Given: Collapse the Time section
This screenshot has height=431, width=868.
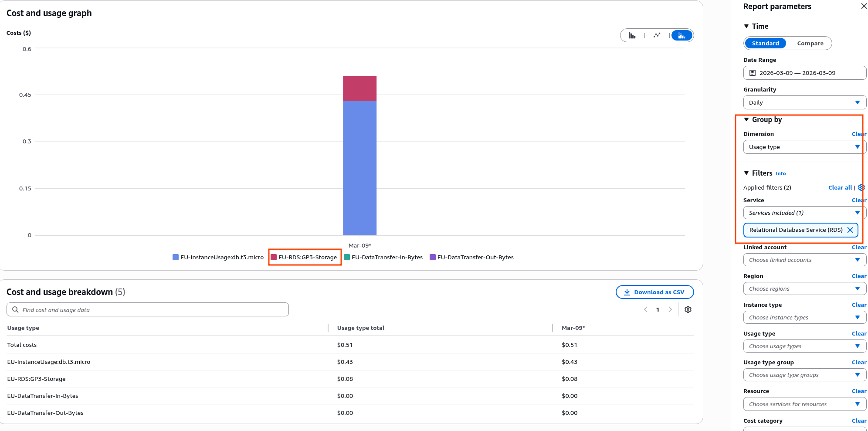Looking at the screenshot, I should click(x=746, y=26).
